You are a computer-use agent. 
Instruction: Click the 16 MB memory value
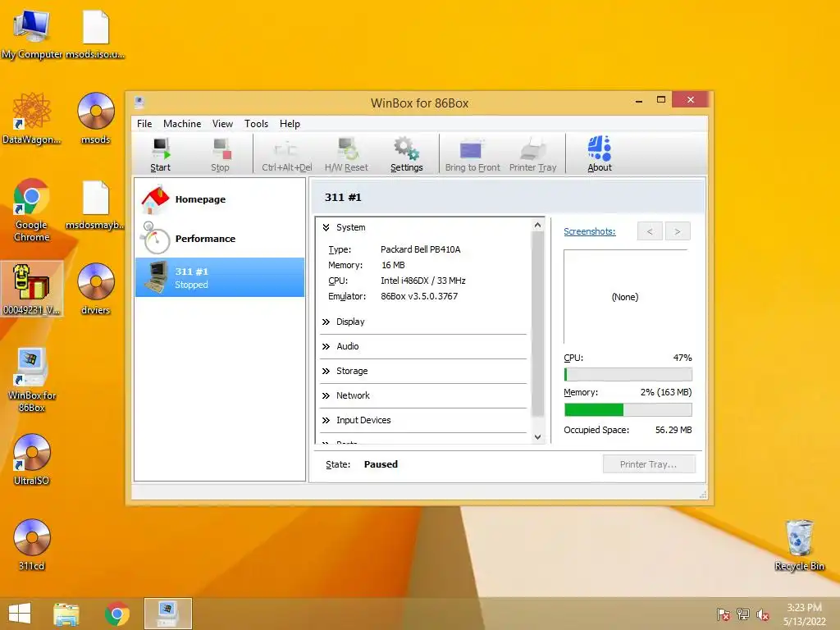393,265
